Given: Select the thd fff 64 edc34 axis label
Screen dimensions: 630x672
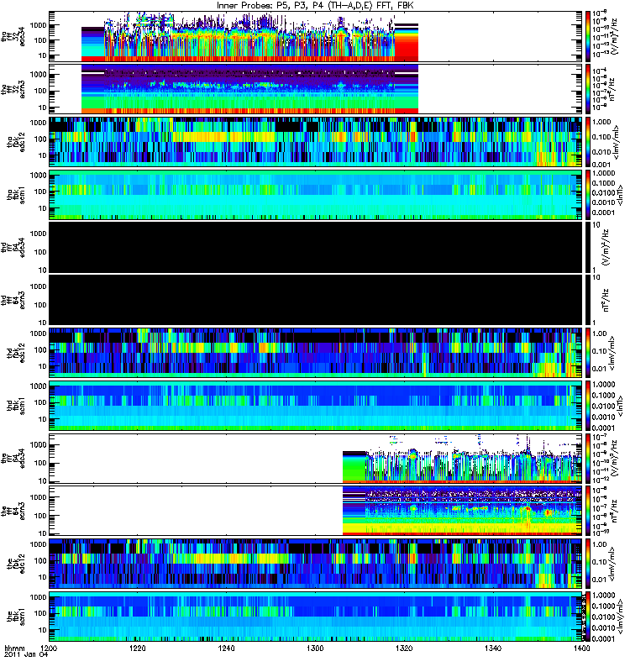Looking at the screenshot, I should pos(13,248).
